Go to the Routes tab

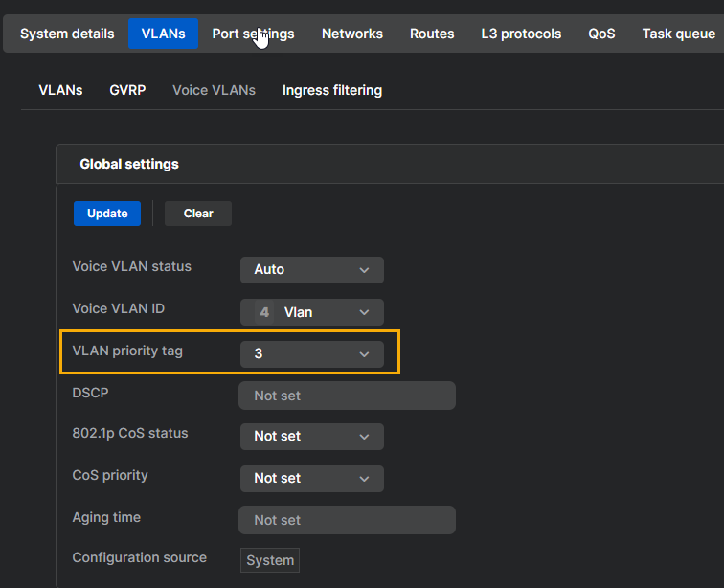point(432,34)
